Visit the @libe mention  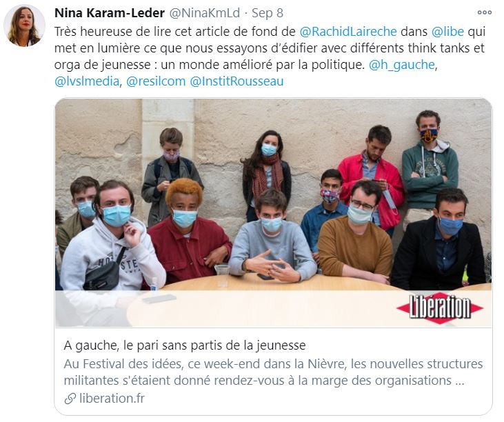coord(447,32)
